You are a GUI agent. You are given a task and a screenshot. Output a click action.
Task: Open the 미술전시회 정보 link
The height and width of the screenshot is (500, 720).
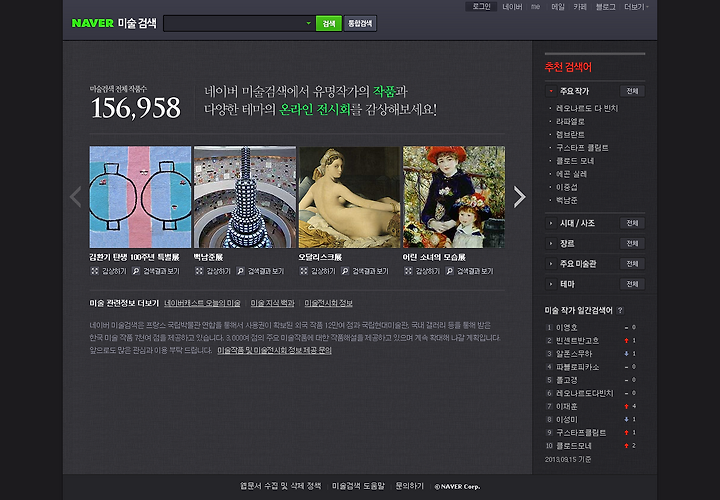[x=328, y=303]
